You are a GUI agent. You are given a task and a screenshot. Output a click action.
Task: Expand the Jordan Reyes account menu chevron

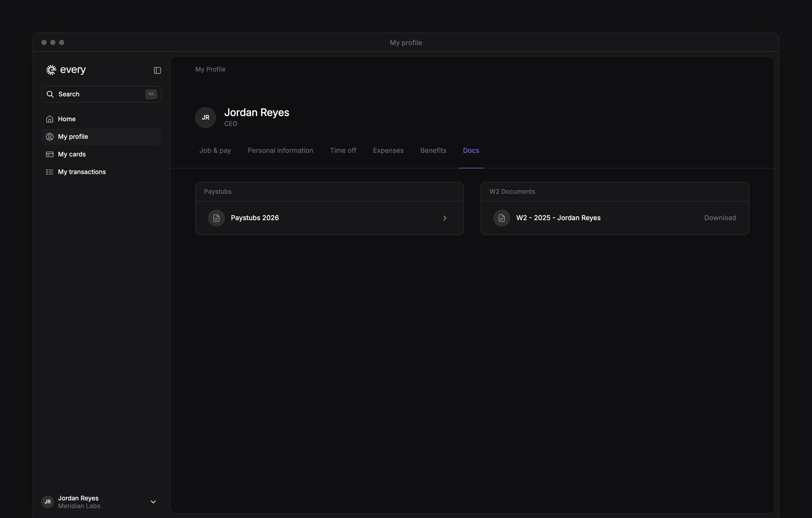(x=153, y=502)
